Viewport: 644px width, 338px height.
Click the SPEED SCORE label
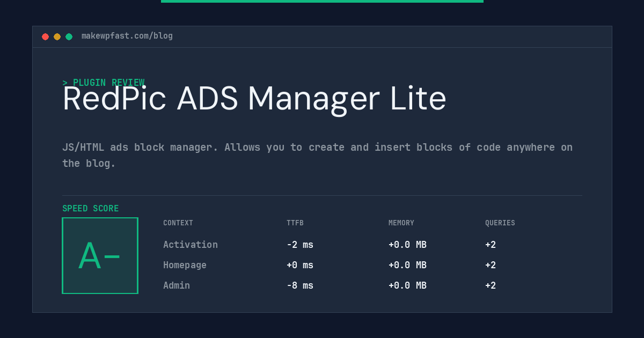[91, 209]
